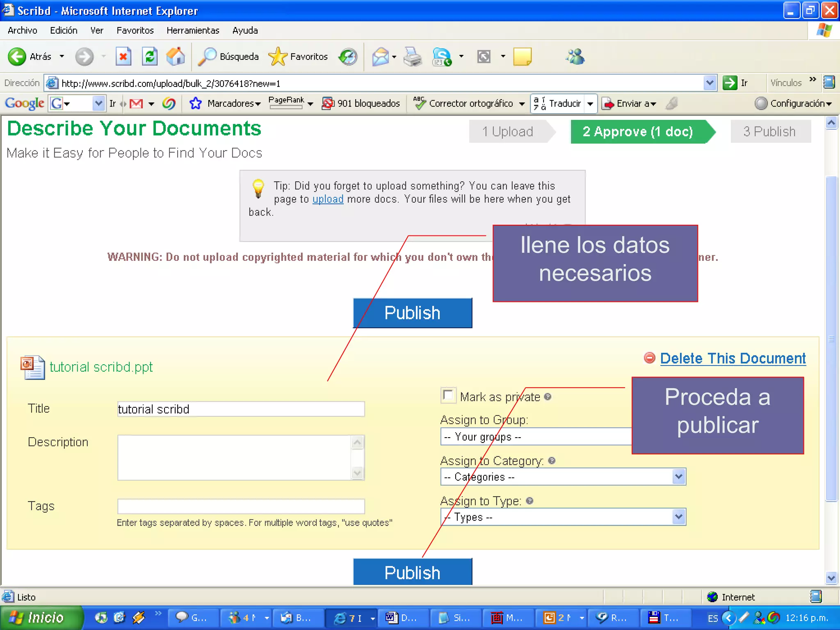Open the Ayuda menu

[x=245, y=30]
